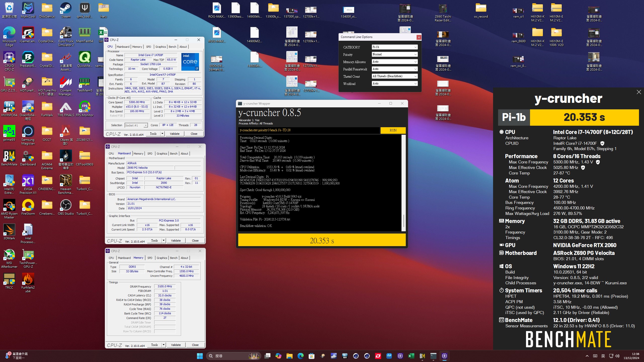Open Bench tab in middle CPU-Z window
The width and height of the screenshot is (644, 362).
[174, 154]
